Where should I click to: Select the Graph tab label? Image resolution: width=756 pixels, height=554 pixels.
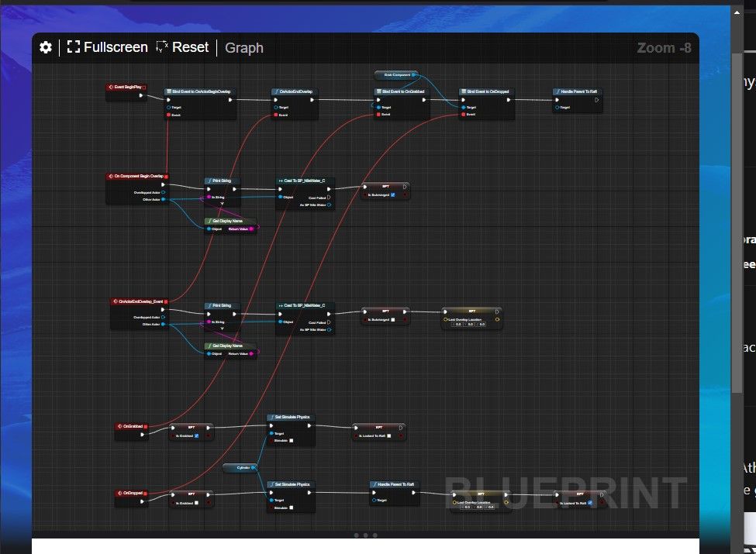coord(244,48)
